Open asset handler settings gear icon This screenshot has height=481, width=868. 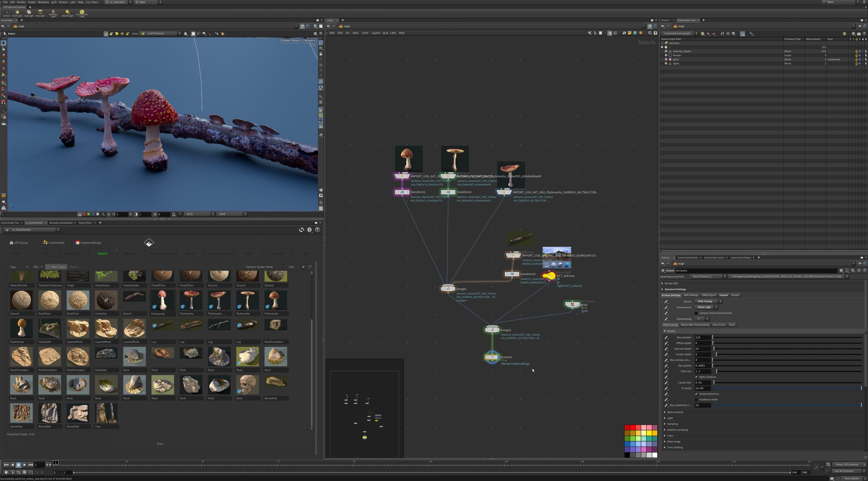309,230
